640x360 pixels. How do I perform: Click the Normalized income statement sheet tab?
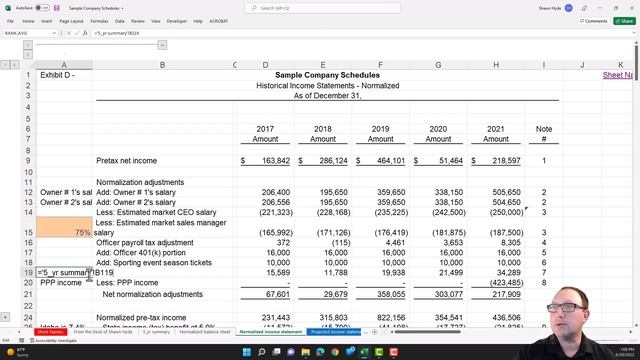point(271,332)
